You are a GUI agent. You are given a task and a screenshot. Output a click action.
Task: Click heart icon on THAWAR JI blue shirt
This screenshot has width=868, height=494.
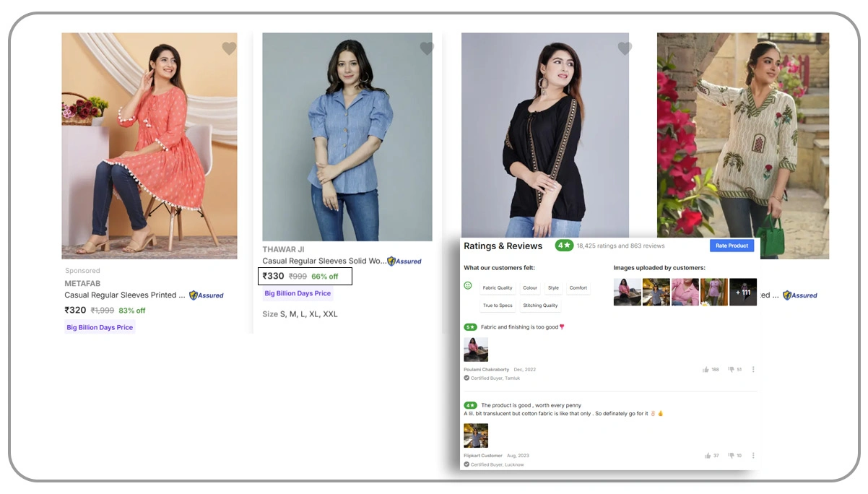(427, 48)
